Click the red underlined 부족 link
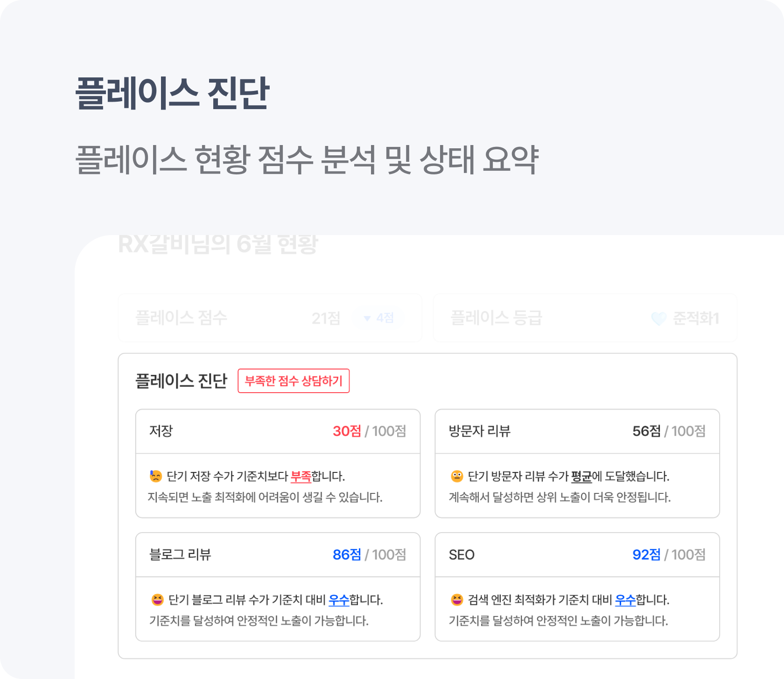 [301, 477]
